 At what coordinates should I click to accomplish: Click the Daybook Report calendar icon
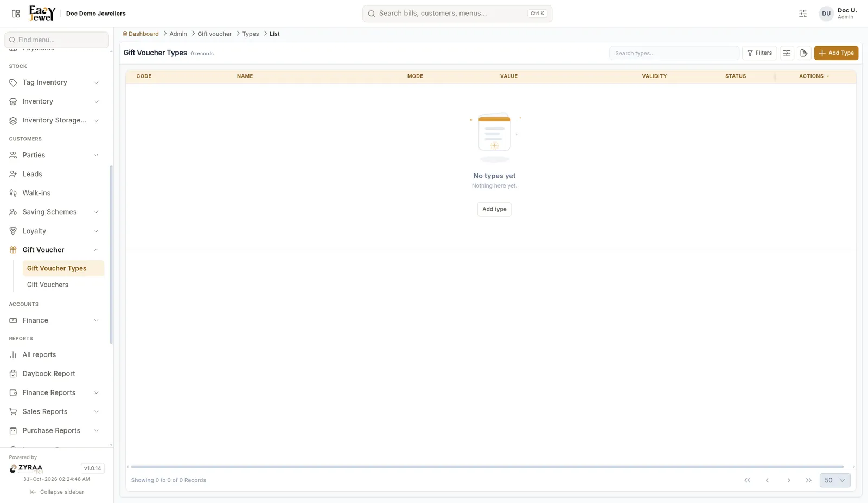13,373
